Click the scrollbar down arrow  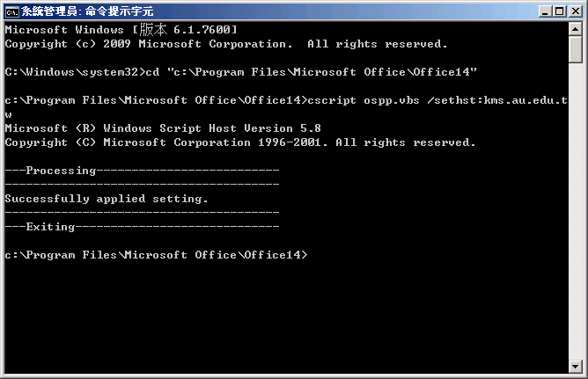576,367
